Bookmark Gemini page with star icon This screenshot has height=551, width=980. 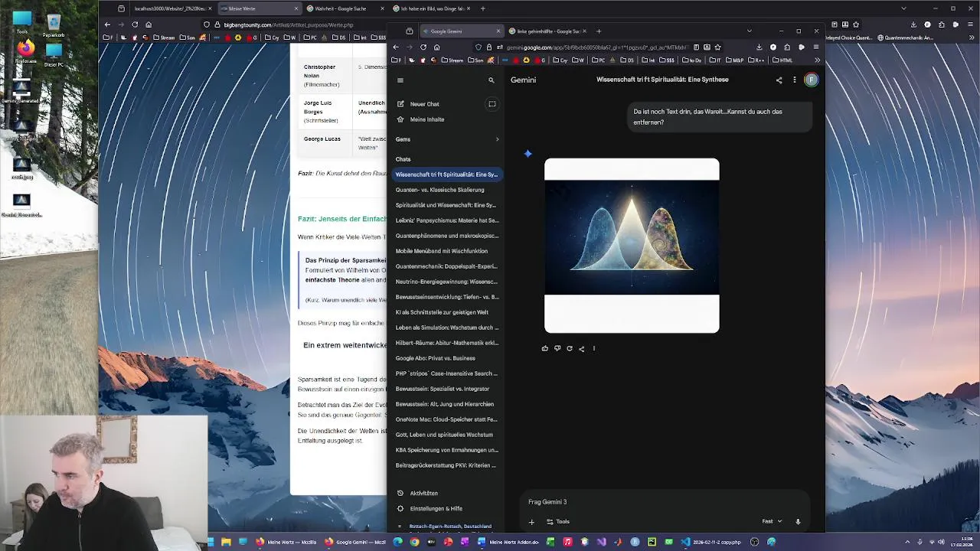[x=717, y=47]
